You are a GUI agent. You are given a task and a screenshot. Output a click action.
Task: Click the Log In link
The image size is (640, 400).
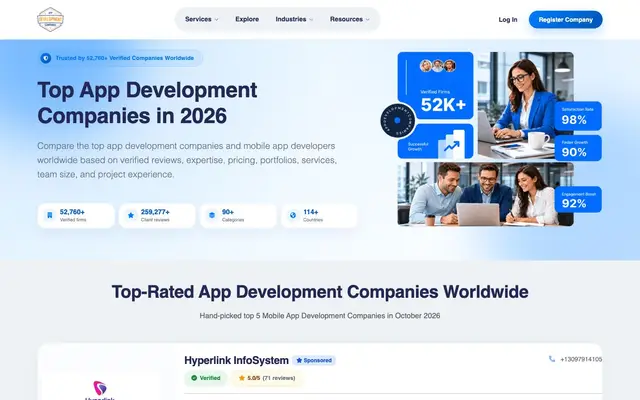[508, 20]
